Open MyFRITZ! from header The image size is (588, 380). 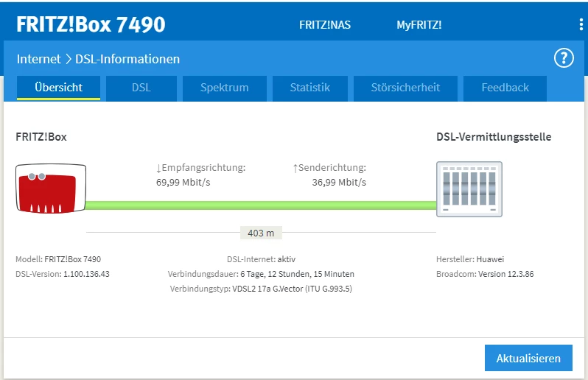tap(419, 25)
